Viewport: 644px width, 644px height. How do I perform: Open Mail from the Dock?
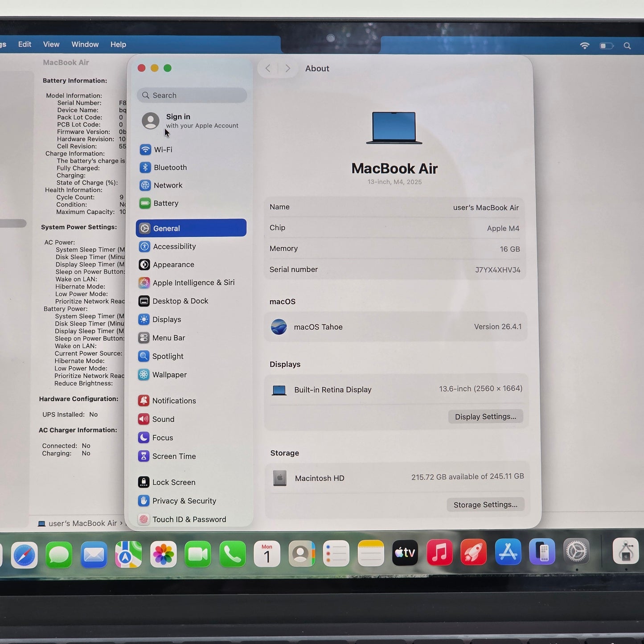94,555
